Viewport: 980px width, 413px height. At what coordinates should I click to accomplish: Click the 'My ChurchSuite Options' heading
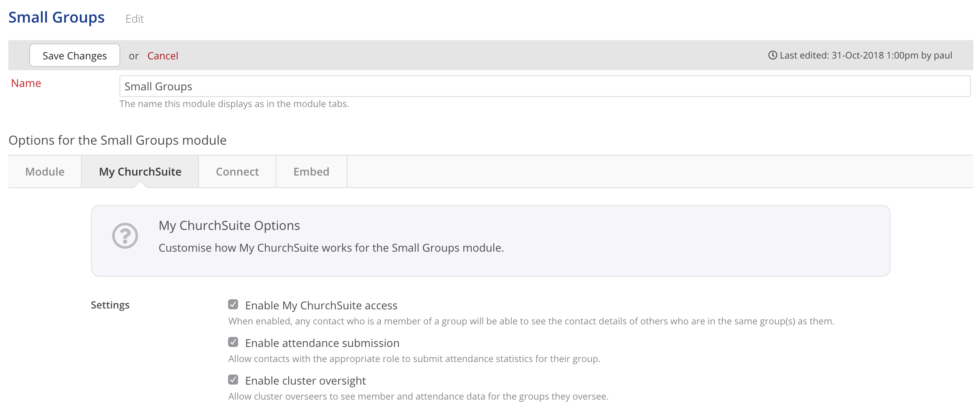coord(229,225)
